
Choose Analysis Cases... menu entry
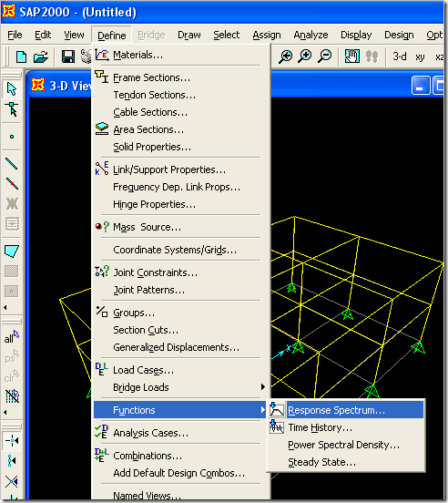coord(181,433)
